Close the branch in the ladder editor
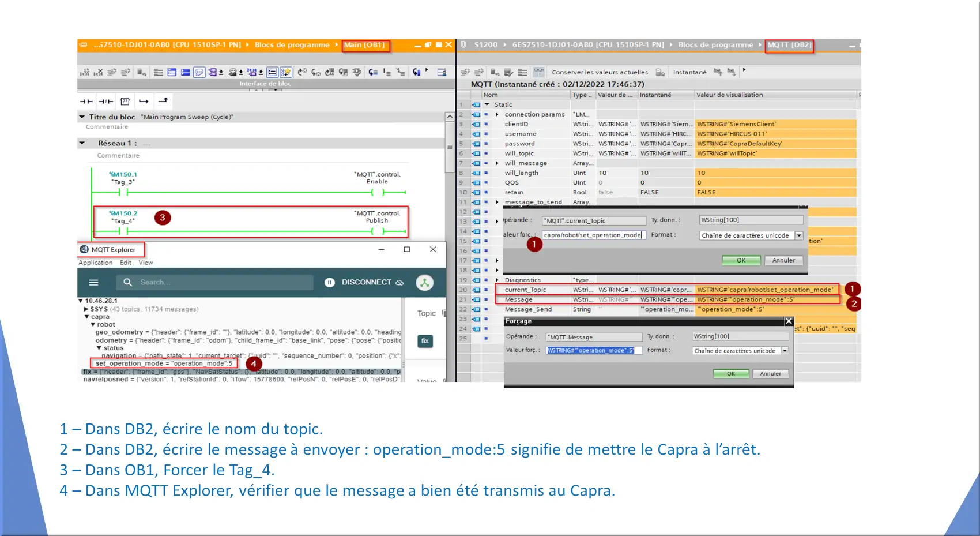980x536 pixels. click(163, 100)
